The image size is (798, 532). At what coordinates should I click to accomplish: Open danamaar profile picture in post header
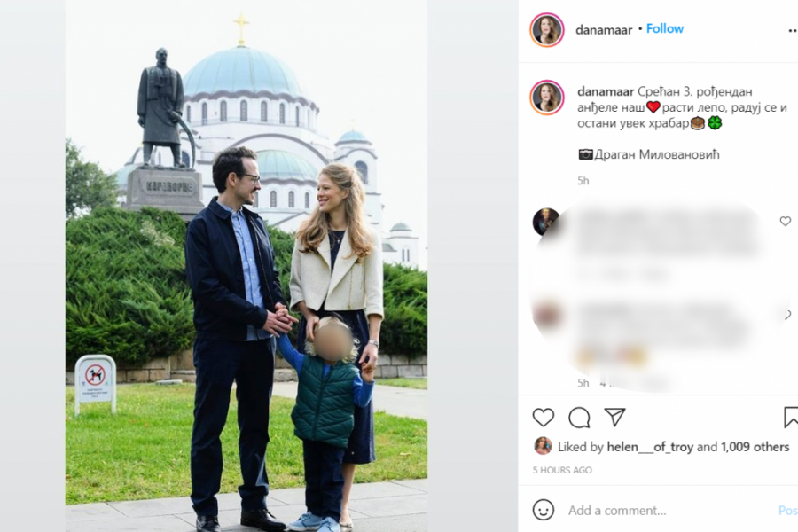pos(547,30)
